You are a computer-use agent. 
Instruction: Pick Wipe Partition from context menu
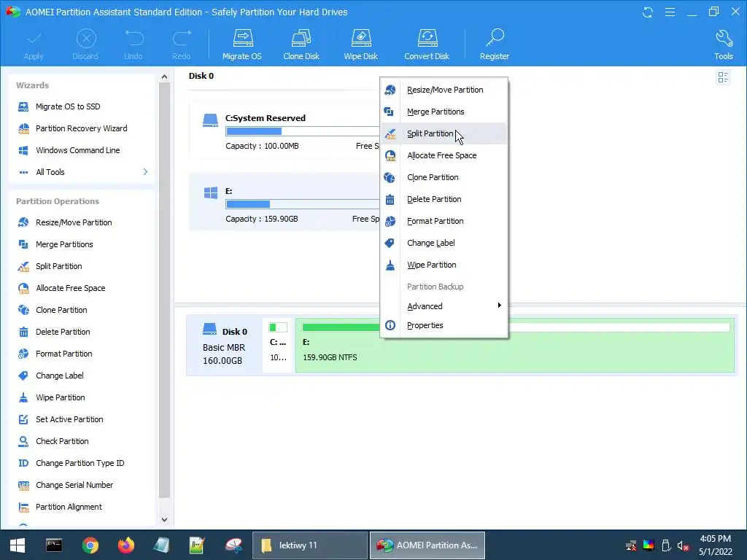(x=444, y=265)
